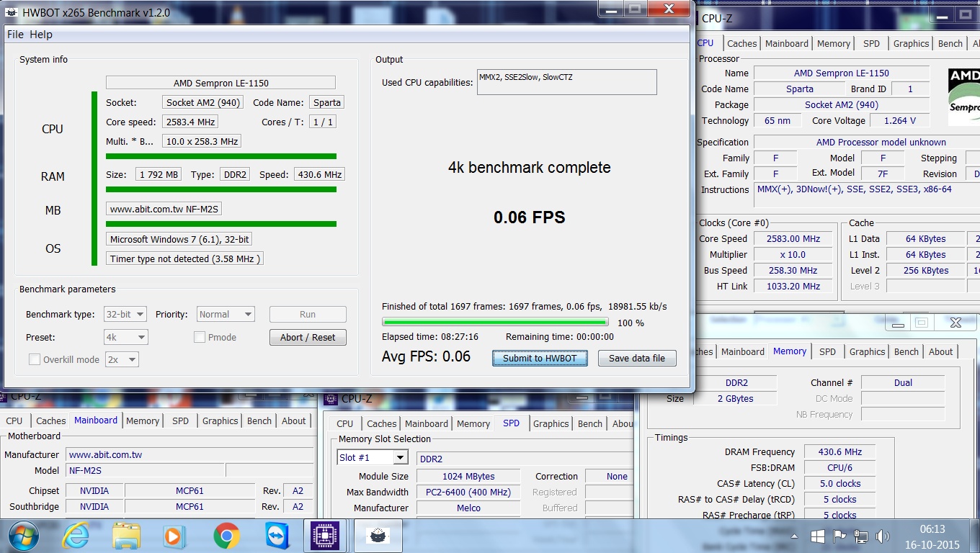The height and width of the screenshot is (553, 980).
Task: Select Bench tab in the CPU-Z Memory timings window
Action: pyautogui.click(x=906, y=351)
